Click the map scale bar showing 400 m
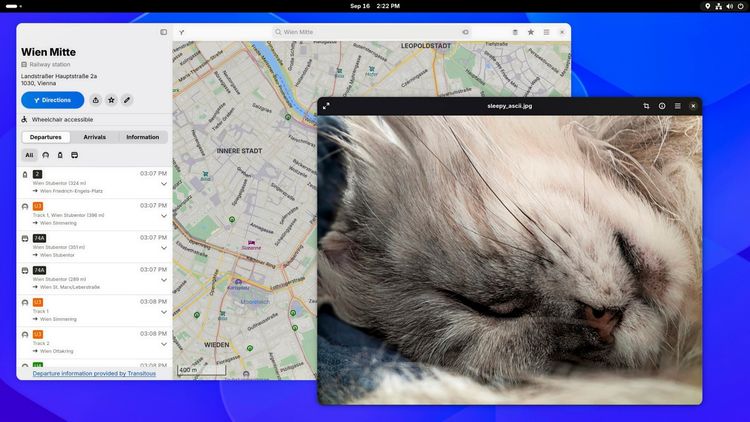 (x=201, y=370)
